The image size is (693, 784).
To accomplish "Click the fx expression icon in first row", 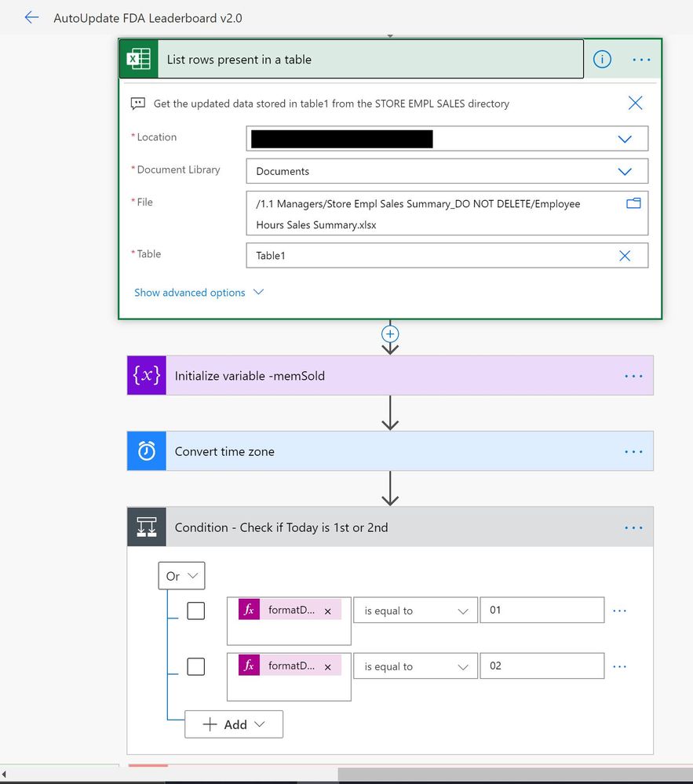I will click(x=249, y=610).
